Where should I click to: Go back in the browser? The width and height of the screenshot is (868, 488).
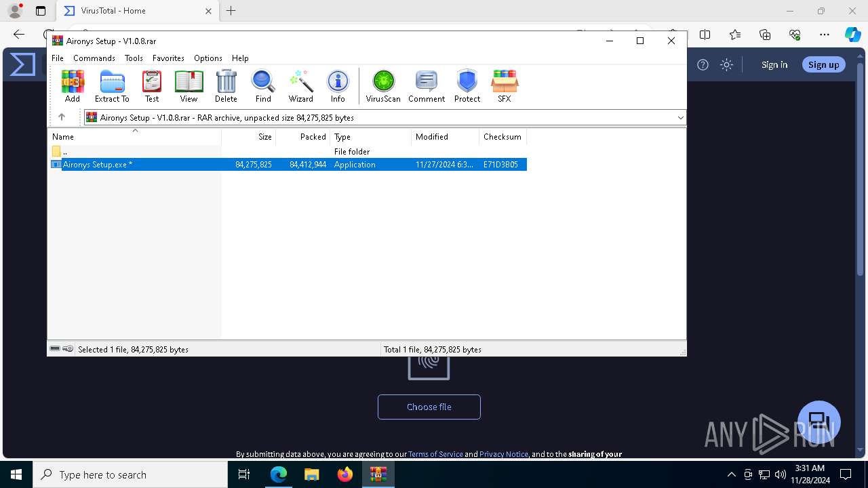tap(19, 35)
